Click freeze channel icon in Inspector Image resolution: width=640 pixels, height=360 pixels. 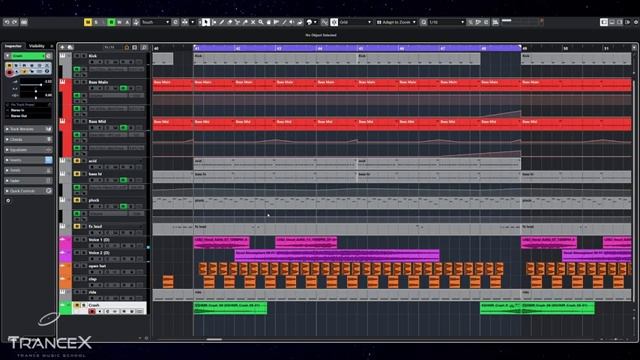coord(47,65)
